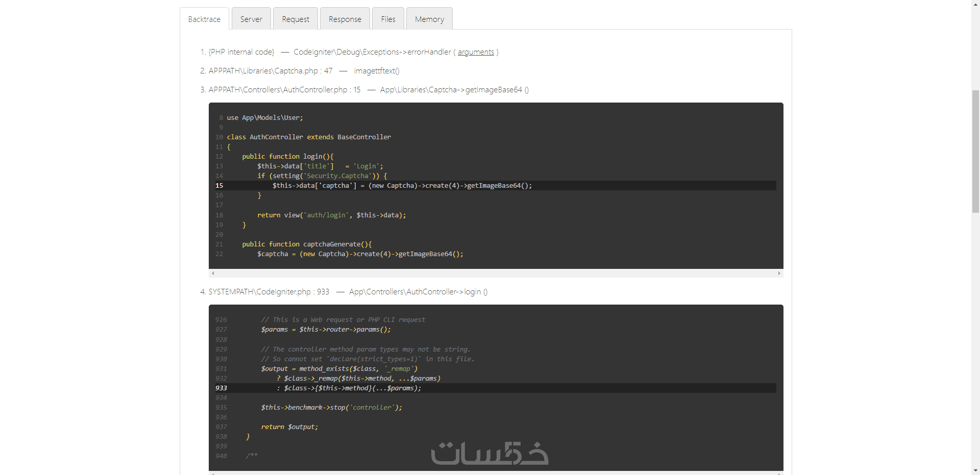
Task: Click the '$output = method_exists($class, '_remap')' line
Action: [x=339, y=369]
